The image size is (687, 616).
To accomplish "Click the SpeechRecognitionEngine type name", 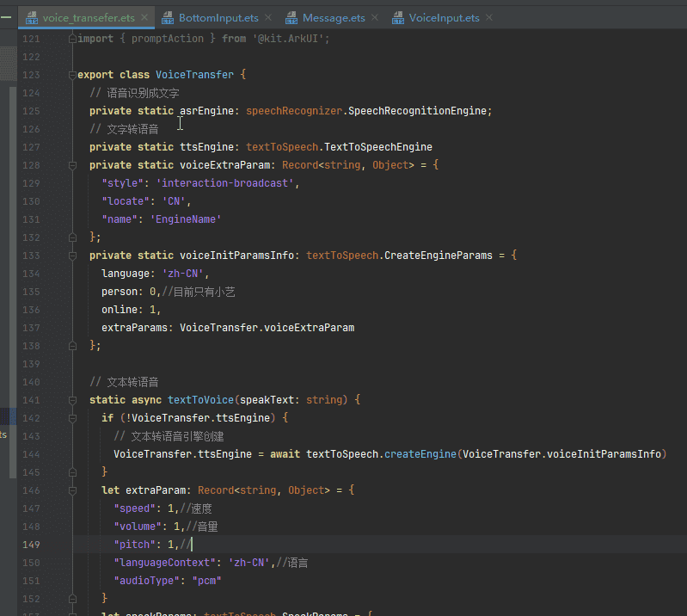I will tap(417, 111).
